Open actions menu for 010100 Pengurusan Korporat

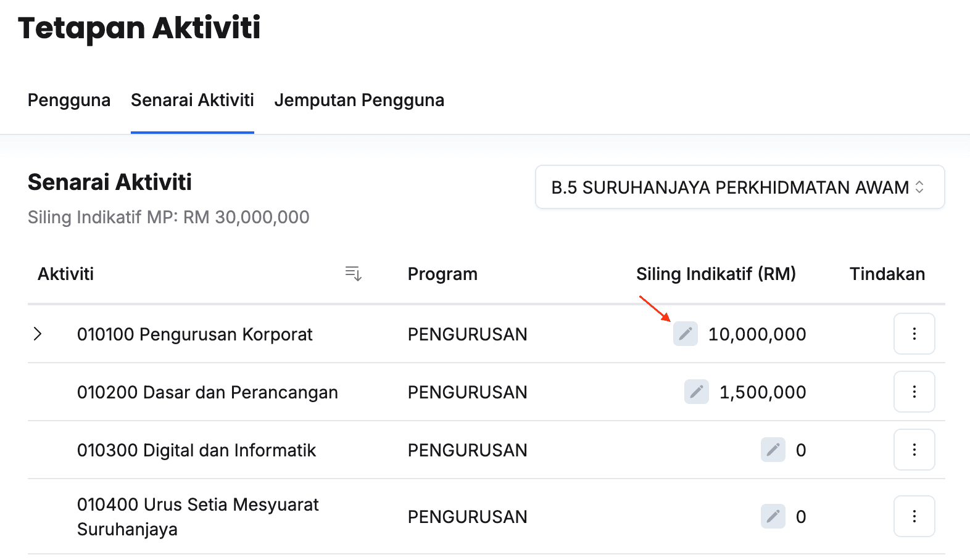pyautogui.click(x=914, y=334)
